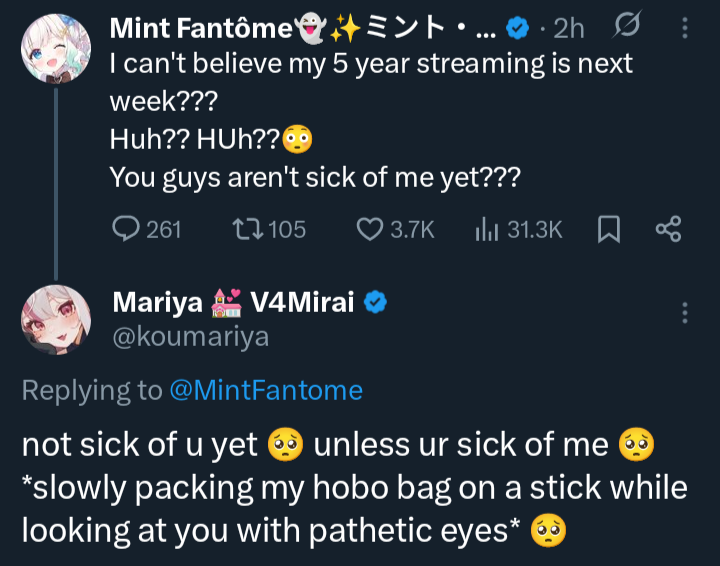View the tweet's analytics bar icon
The image size is (720, 566).
tap(486, 230)
